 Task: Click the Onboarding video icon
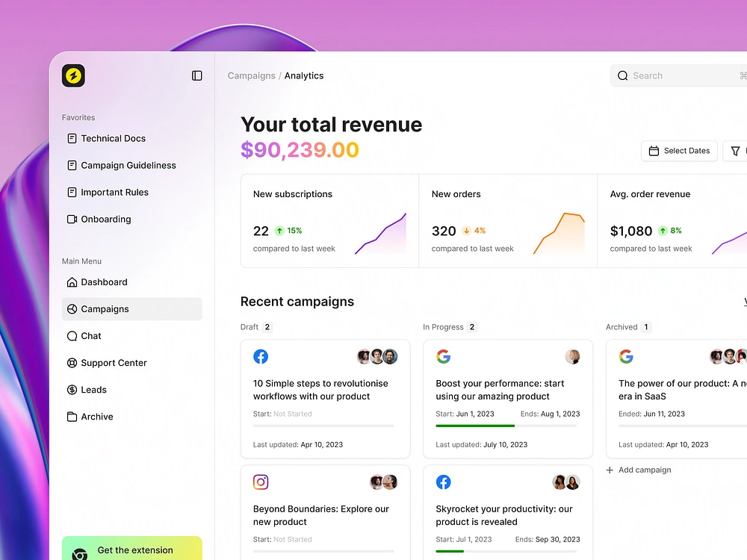pyautogui.click(x=72, y=219)
